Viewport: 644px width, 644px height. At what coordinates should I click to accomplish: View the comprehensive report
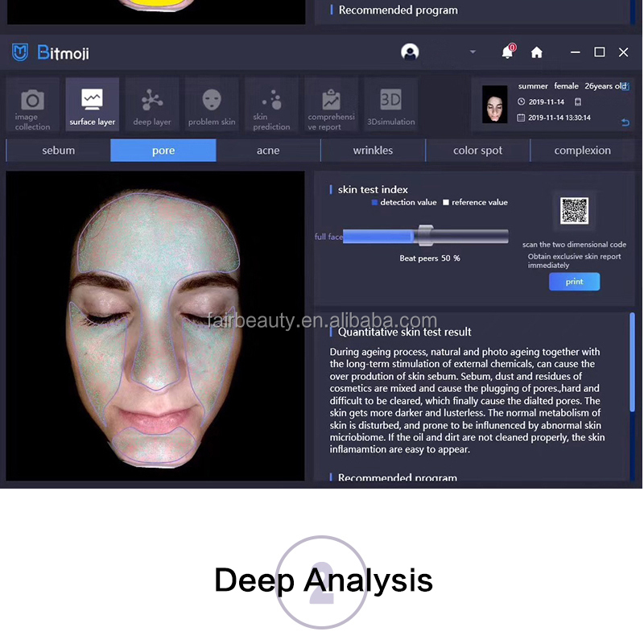(330, 105)
